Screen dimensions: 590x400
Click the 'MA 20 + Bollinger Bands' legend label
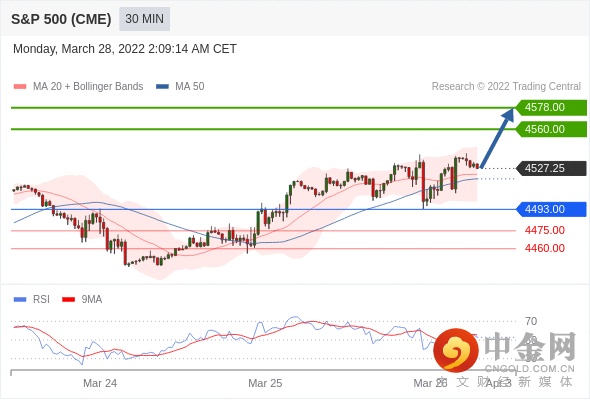coord(88,87)
